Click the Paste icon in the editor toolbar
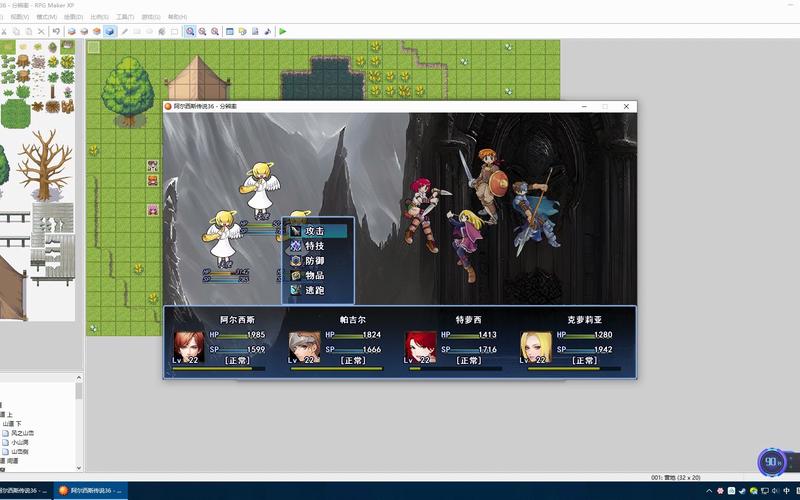Image resolution: width=800 pixels, height=500 pixels. pos(29,32)
